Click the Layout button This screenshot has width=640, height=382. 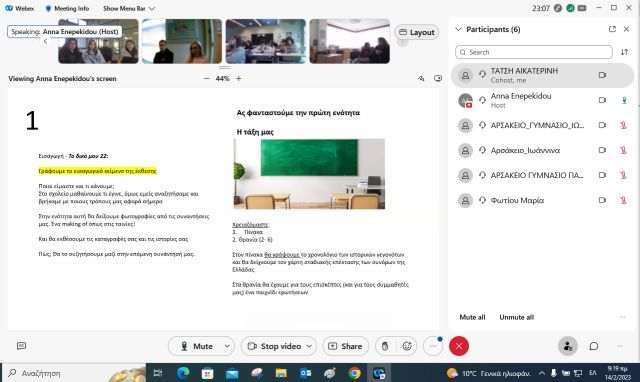coord(417,32)
